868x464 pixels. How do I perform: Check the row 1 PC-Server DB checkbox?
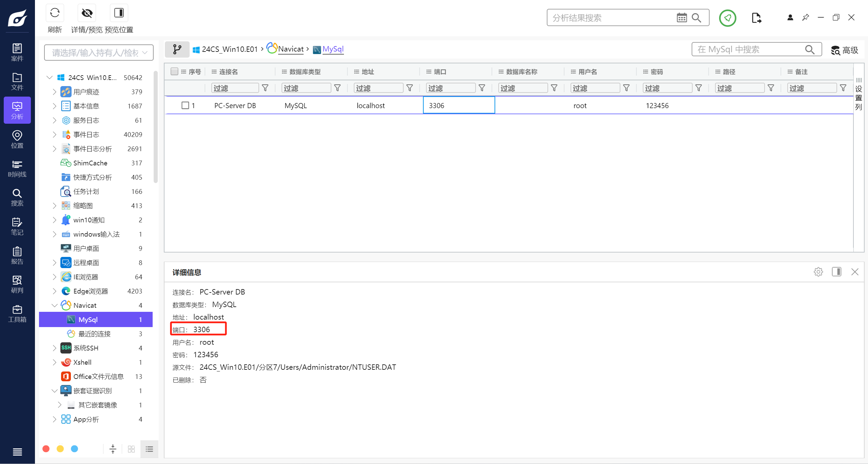click(x=185, y=105)
